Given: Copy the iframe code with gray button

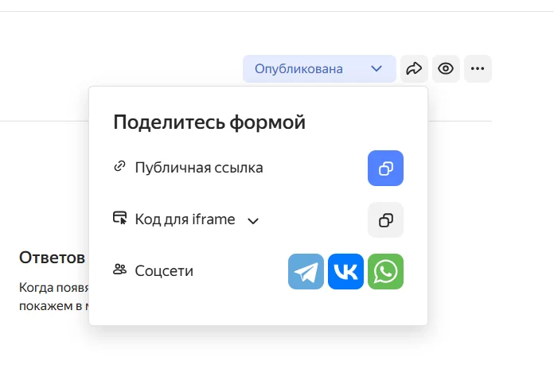Looking at the screenshot, I should pyautogui.click(x=385, y=220).
